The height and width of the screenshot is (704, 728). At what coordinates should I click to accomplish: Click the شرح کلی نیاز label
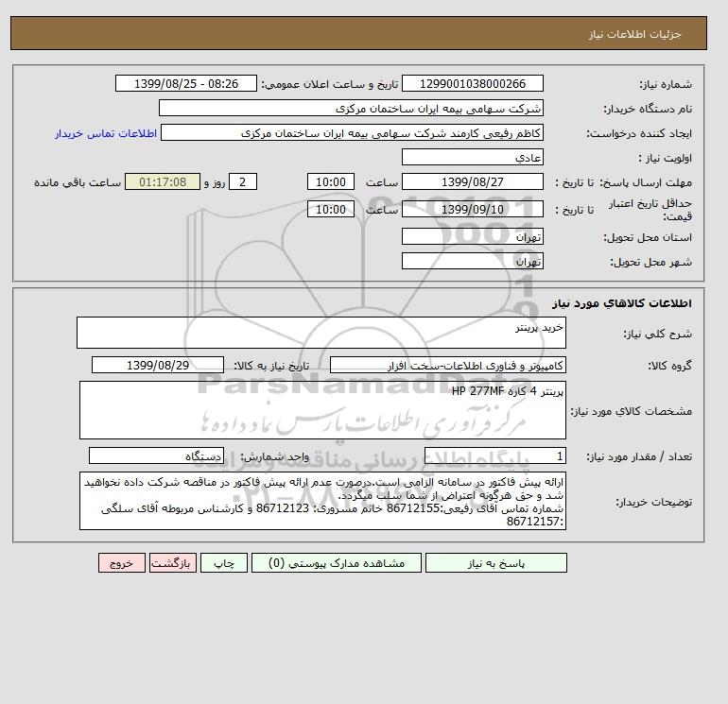657,334
